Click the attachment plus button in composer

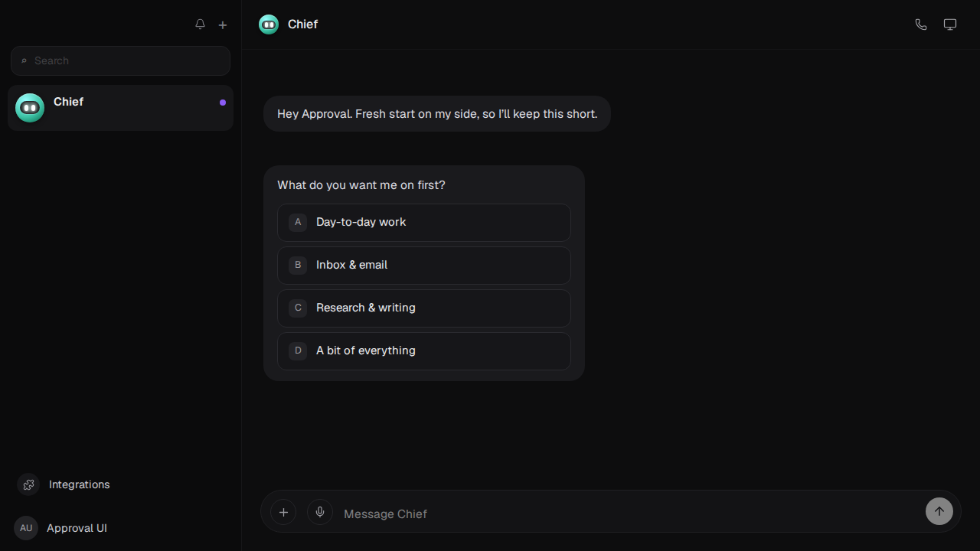(283, 512)
